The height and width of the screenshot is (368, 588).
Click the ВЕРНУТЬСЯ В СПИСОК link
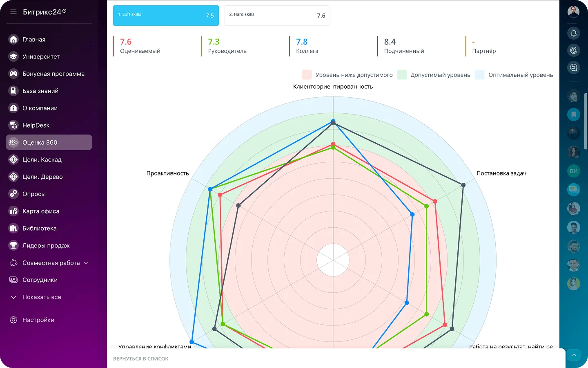click(x=141, y=359)
